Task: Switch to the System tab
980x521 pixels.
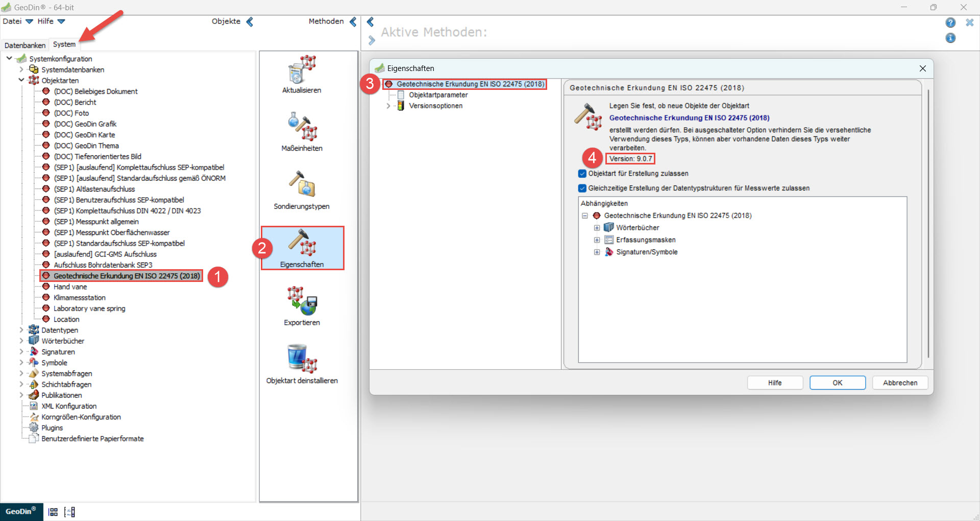Action: pyautogui.click(x=64, y=44)
